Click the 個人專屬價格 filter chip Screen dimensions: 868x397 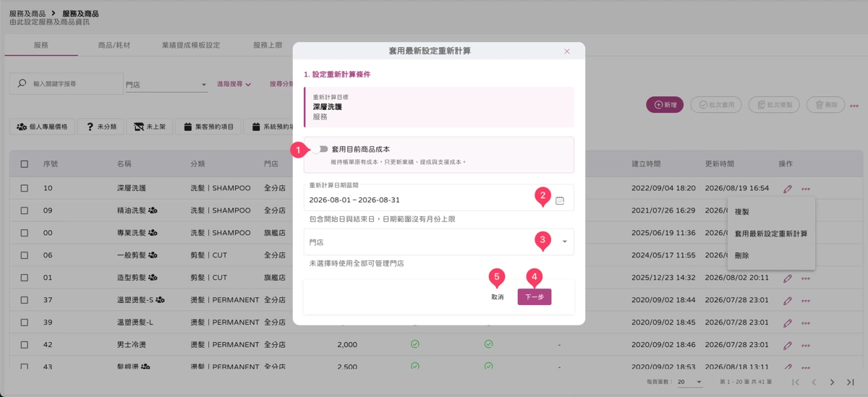42,127
